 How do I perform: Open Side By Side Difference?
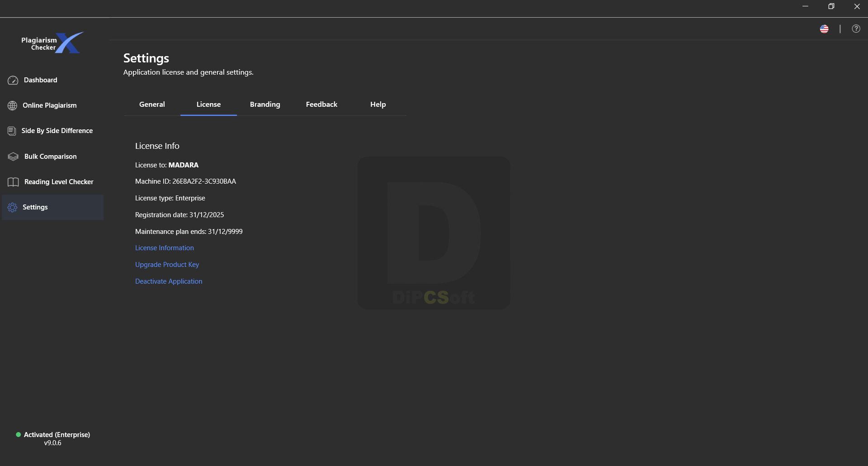pyautogui.click(x=52, y=131)
